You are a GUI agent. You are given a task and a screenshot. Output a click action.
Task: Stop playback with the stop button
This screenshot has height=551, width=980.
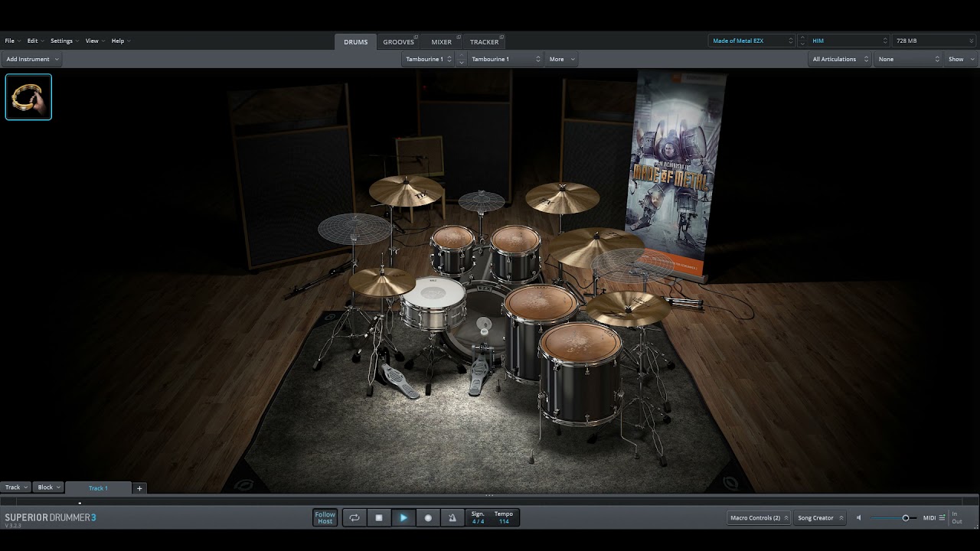379,518
